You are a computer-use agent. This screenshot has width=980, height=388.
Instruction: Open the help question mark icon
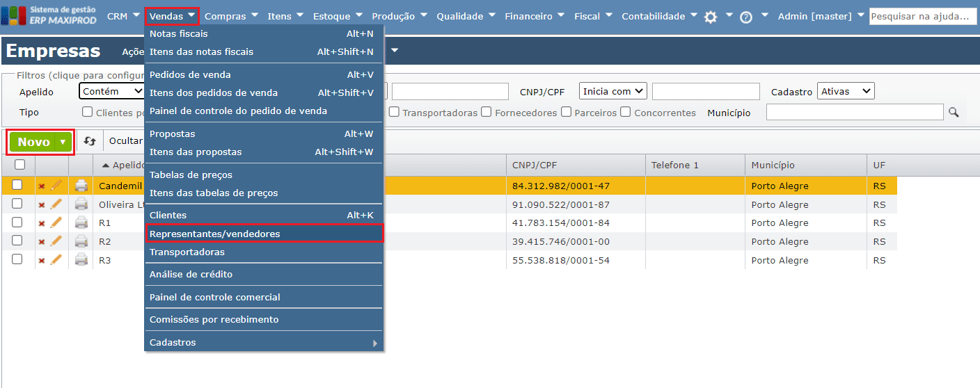[x=746, y=17]
